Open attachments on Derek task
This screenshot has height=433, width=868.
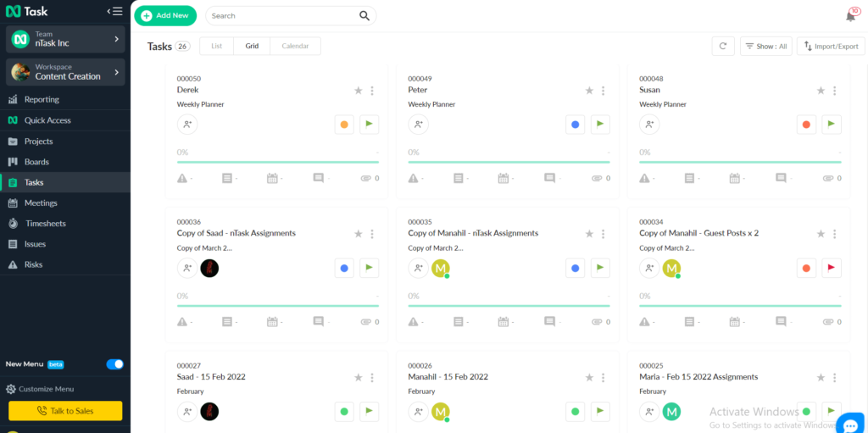(x=370, y=178)
